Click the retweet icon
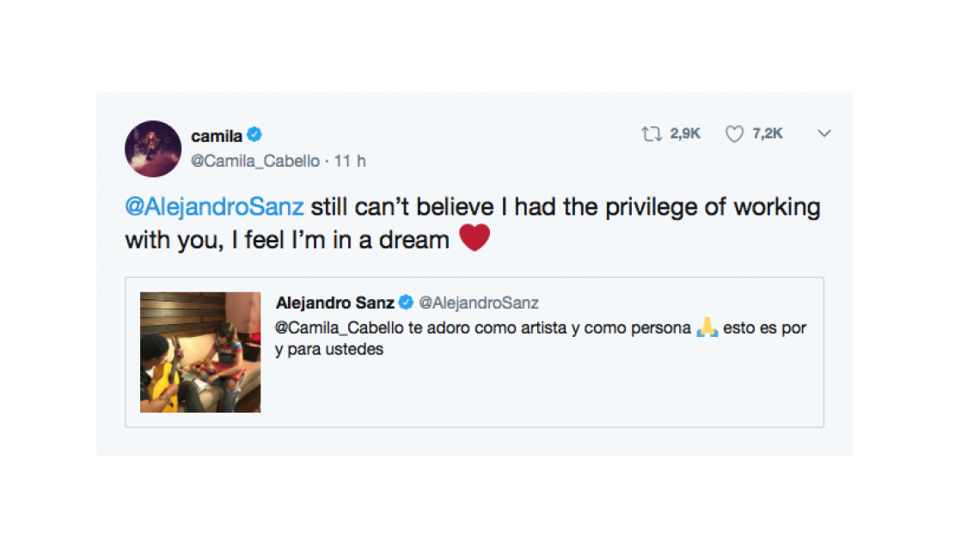 [x=652, y=134]
